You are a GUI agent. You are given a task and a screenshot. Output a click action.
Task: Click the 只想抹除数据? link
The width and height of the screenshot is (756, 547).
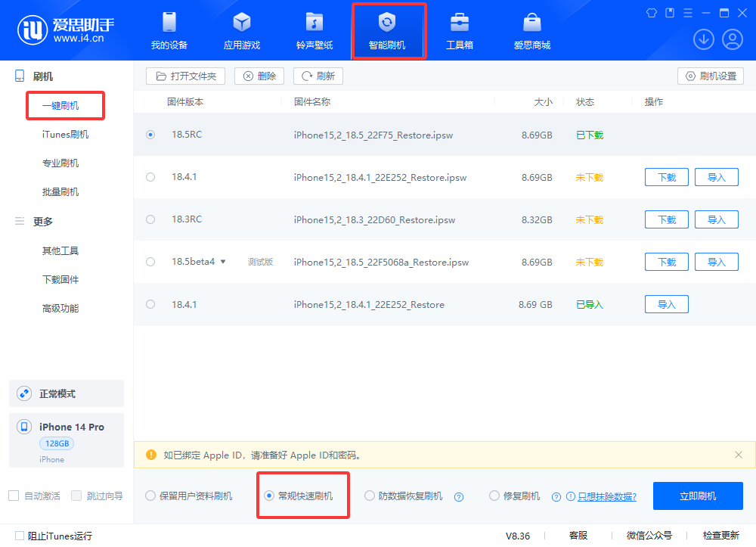606,497
